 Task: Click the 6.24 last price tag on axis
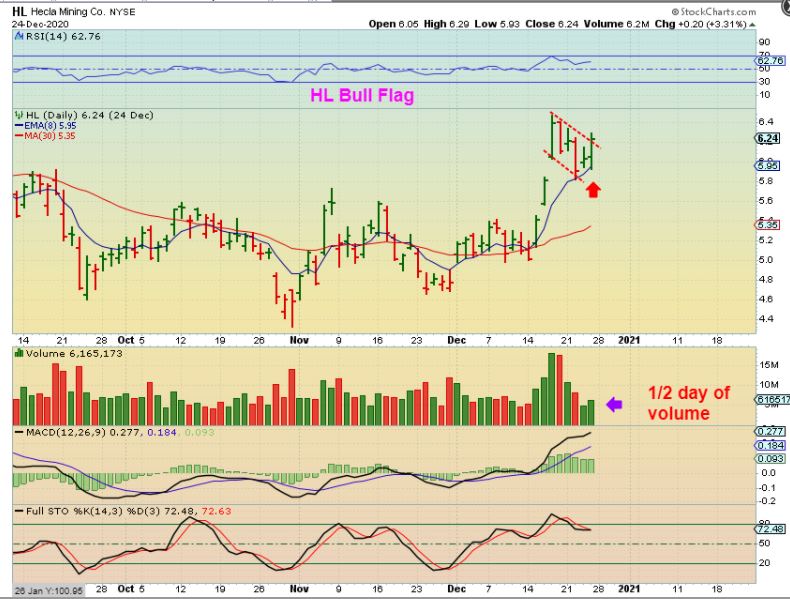point(768,139)
